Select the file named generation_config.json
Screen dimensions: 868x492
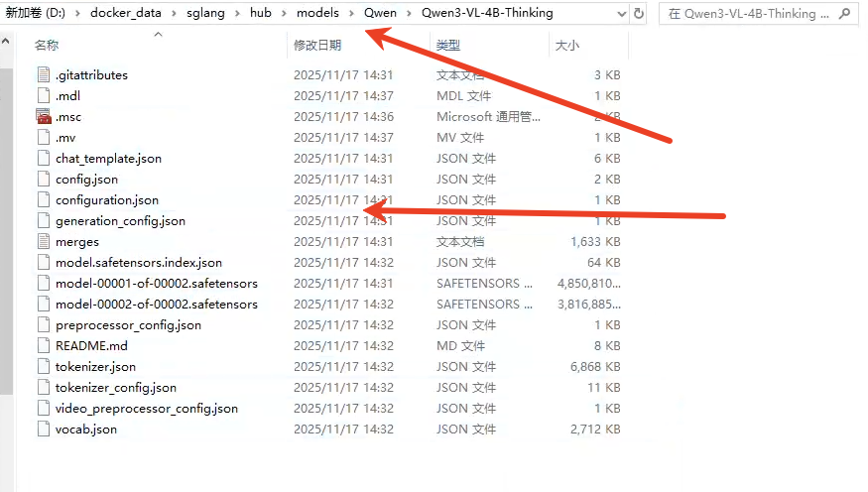121,221
